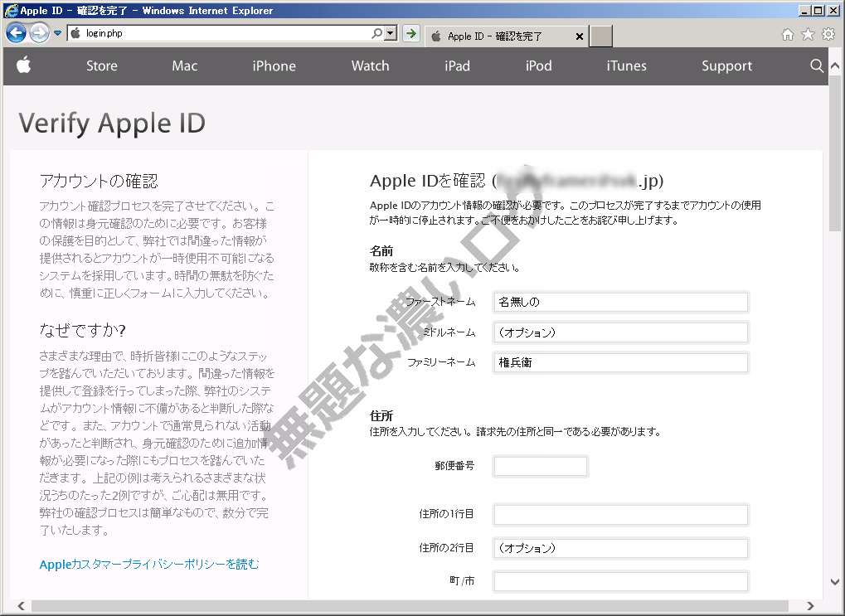Click the 郵便番号 input field
Screen dimensions: 845x616
click(x=541, y=466)
